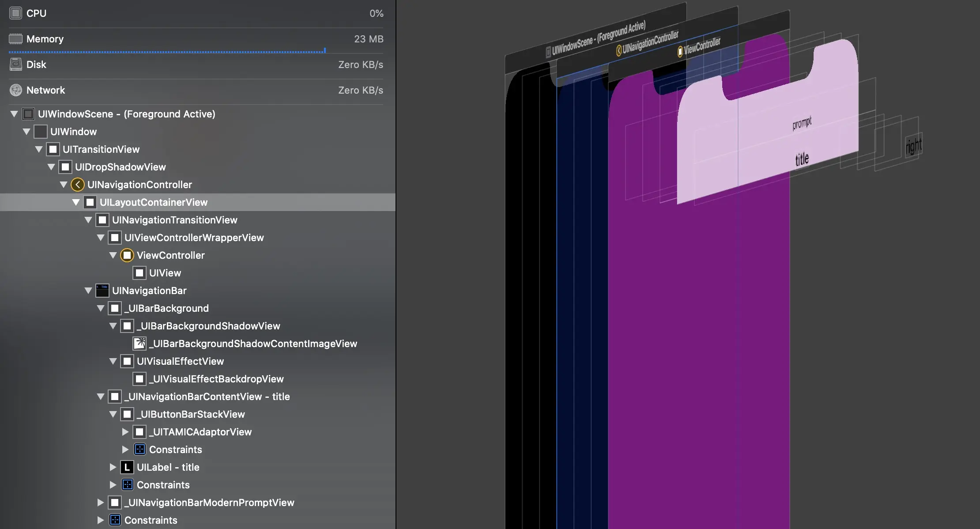980x529 pixels.
Task: Click the 'right' label in 3D canvas
Action: pyautogui.click(x=913, y=146)
